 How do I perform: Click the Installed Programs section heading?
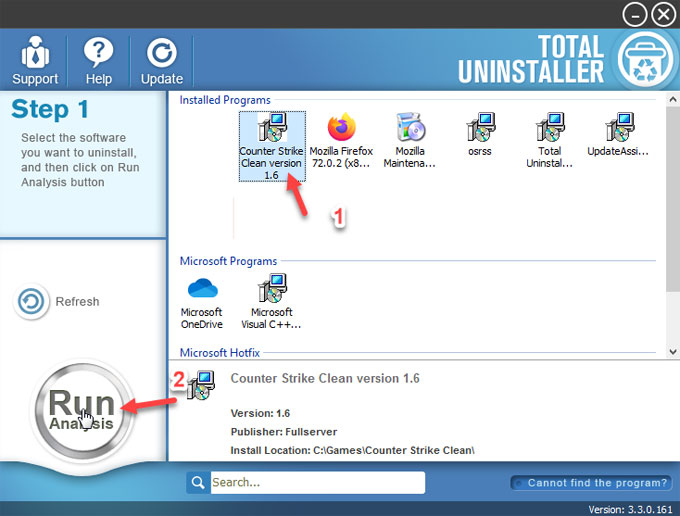pyautogui.click(x=225, y=100)
